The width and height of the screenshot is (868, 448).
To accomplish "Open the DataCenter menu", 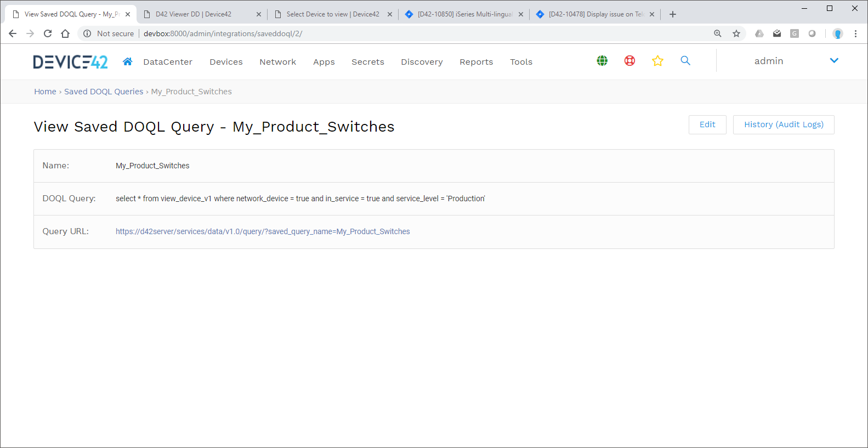I will click(x=168, y=62).
